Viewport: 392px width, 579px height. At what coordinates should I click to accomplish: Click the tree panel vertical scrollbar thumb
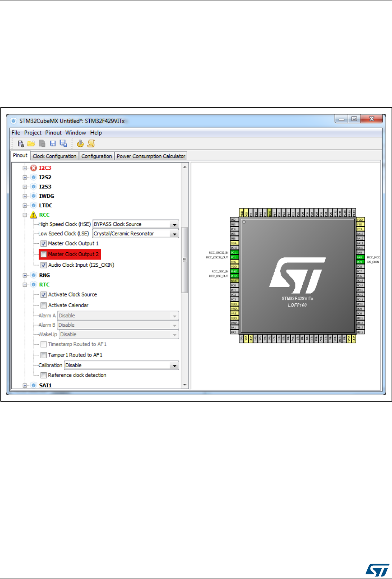tap(185, 260)
